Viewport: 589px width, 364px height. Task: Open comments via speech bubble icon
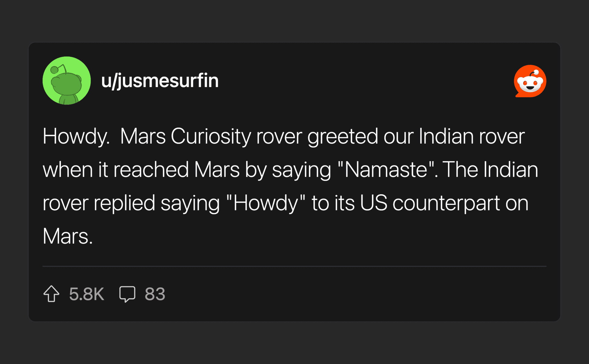coord(127,294)
